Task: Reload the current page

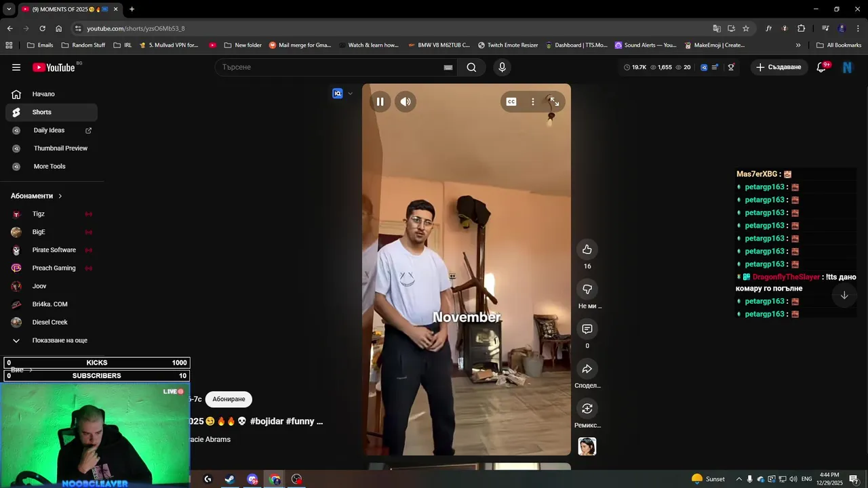Action: tap(42, 28)
